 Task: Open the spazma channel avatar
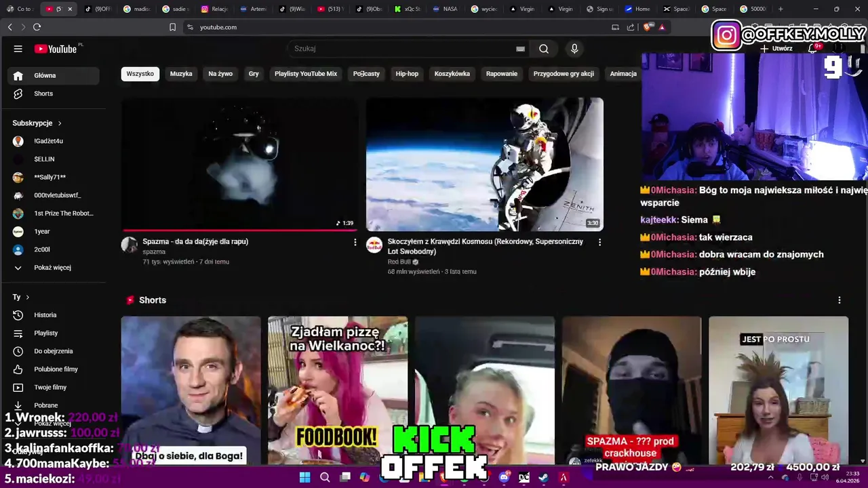point(130,245)
